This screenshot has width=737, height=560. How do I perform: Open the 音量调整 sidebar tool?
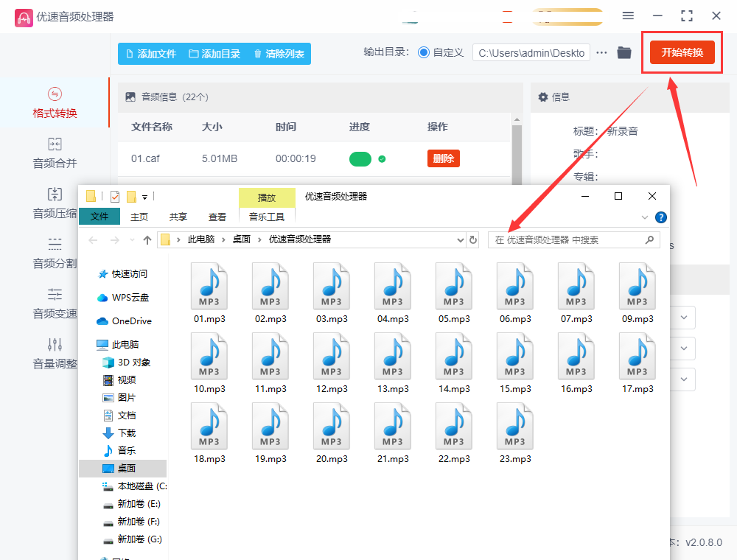pyautogui.click(x=55, y=354)
